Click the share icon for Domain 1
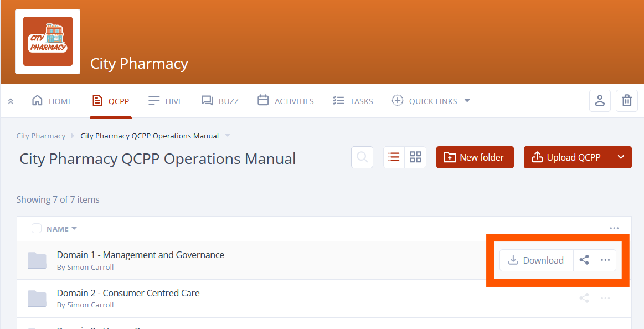Screen dimensions: 644x329 (x=584, y=260)
